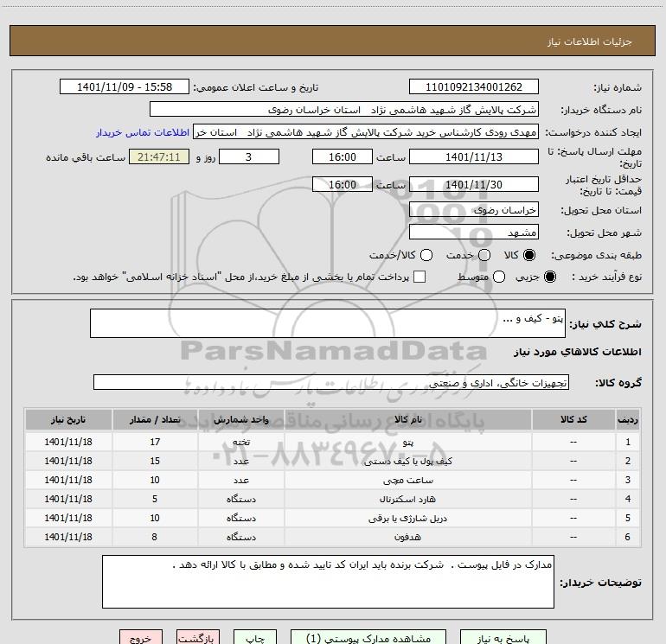This screenshot has height=644, width=666.
Task: Click the general description box پتو - کیف
Action: 328,323
